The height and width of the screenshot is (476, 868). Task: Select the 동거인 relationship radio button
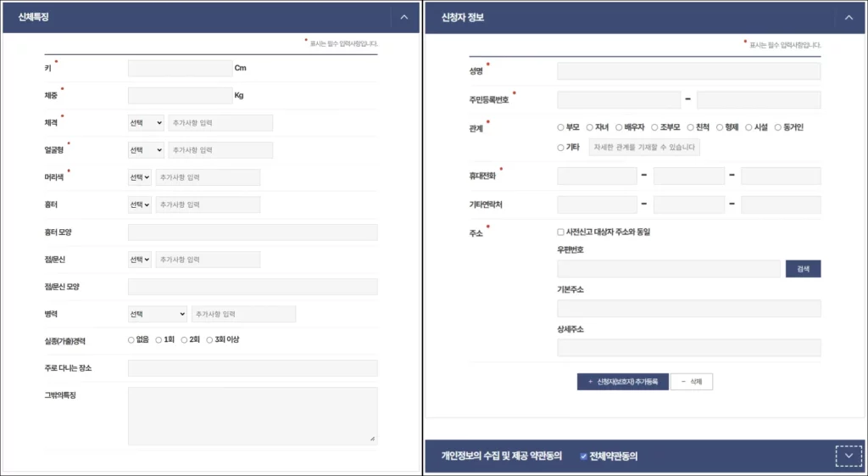coord(778,127)
